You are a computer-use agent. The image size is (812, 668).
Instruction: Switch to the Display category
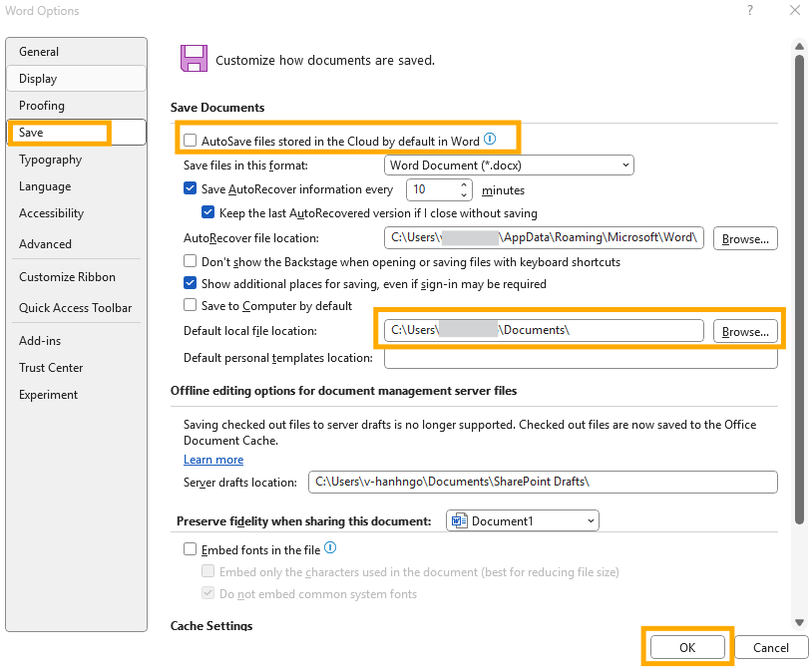(77, 79)
